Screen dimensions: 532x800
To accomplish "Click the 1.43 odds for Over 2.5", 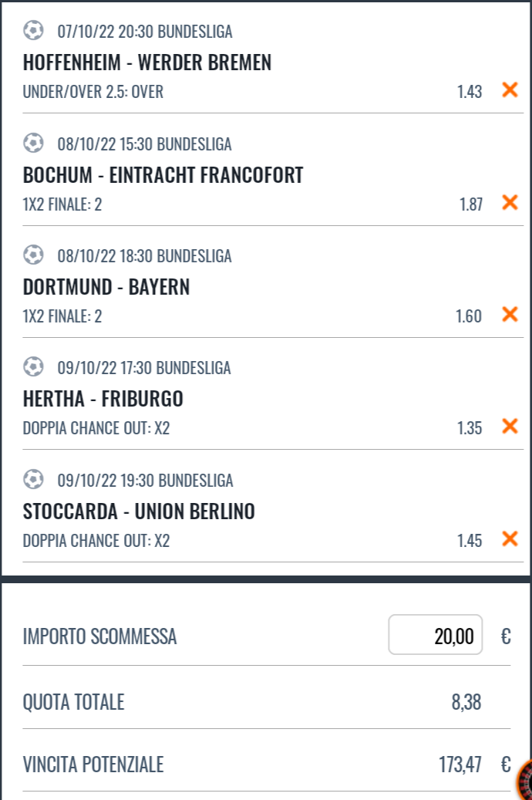I will click(x=470, y=91).
